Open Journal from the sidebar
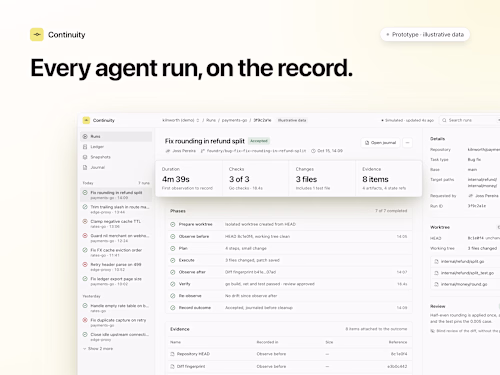The height and width of the screenshot is (375, 500). pyautogui.click(x=116, y=167)
